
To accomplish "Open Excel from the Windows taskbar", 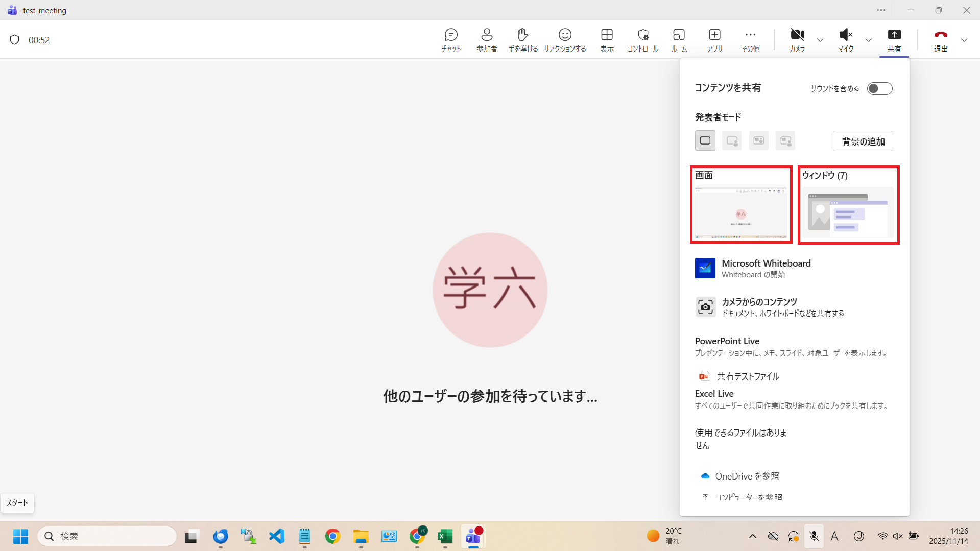I will [445, 536].
